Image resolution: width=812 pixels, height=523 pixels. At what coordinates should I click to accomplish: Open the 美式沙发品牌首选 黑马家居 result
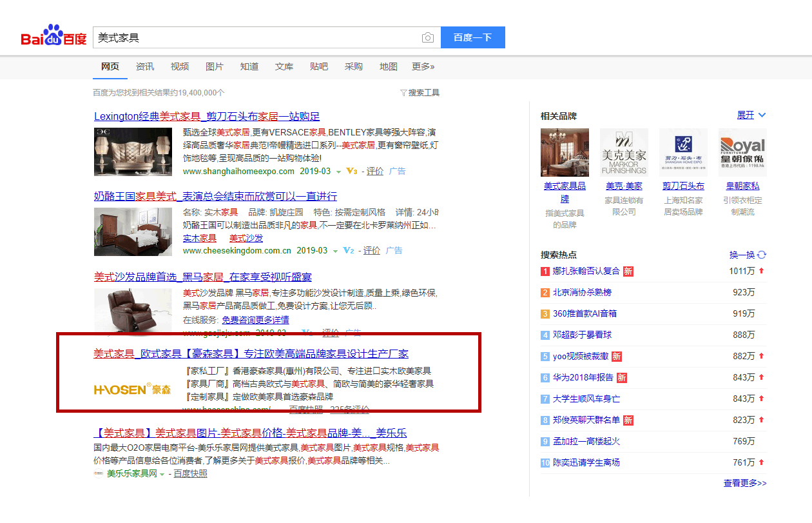(x=203, y=277)
